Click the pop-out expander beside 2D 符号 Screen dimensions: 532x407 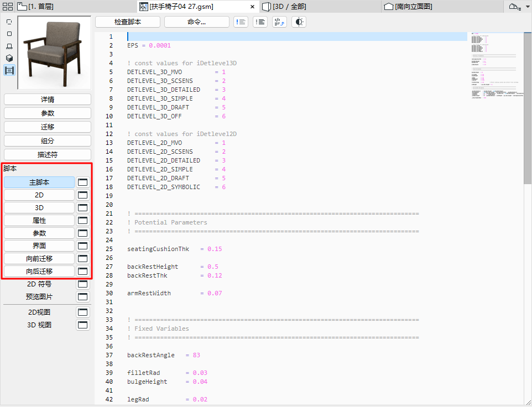[82, 284]
